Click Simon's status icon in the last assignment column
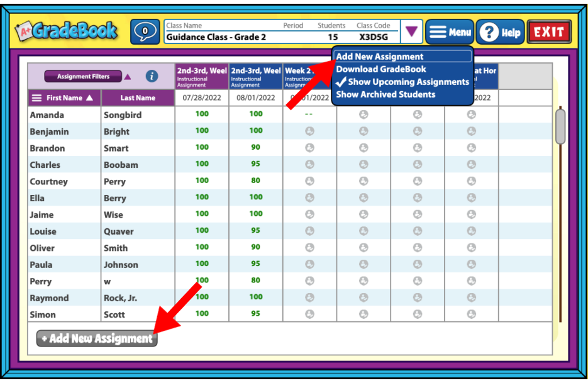 point(472,314)
